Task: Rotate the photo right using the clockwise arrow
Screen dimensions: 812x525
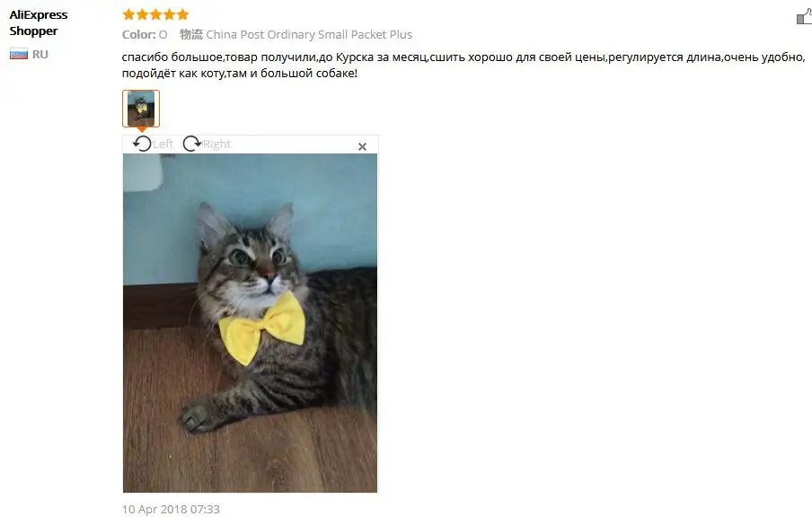Action: coord(192,144)
